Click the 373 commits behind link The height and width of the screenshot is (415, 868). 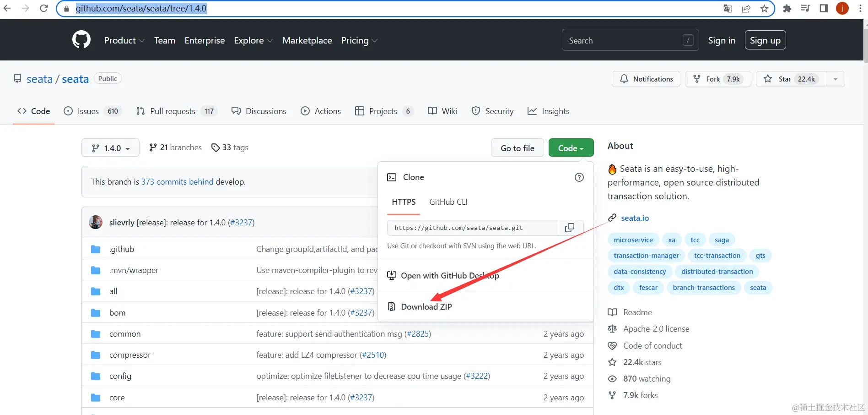coord(178,182)
